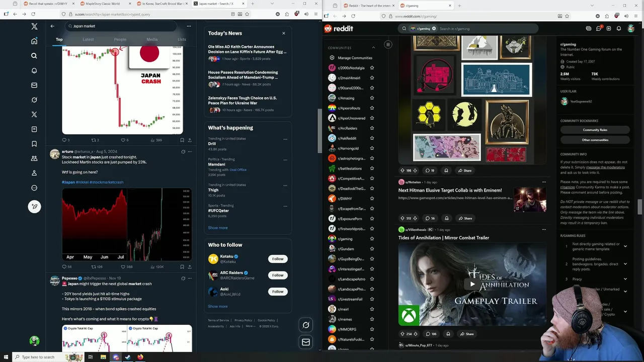
Task: Open Hitman Eminem article thumbnail
Action: pyautogui.click(x=530, y=199)
